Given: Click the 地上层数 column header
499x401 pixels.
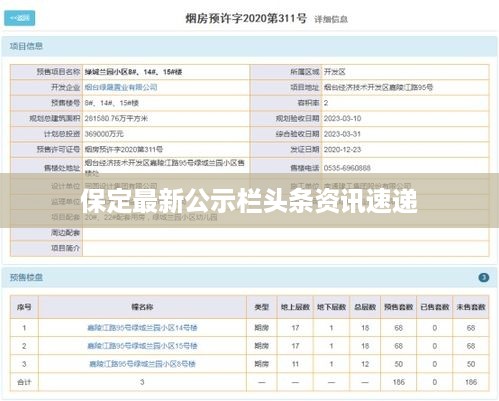Looking at the screenshot, I should [295, 307].
